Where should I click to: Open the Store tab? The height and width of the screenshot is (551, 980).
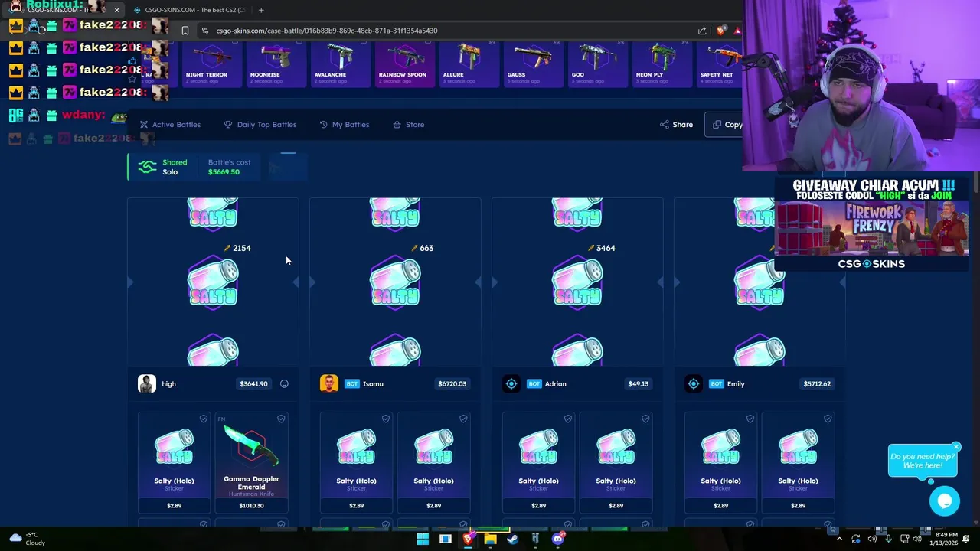coord(408,125)
